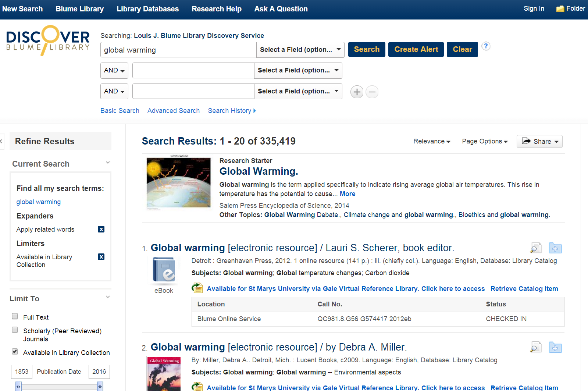Click Climate change and global warming topic
The width and height of the screenshot is (588, 391).
click(x=398, y=215)
